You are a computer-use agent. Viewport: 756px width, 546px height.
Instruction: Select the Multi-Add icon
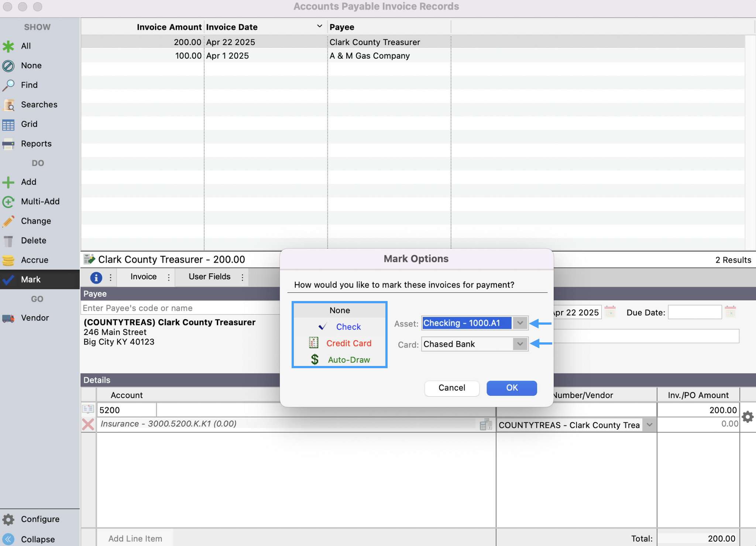[8, 202]
